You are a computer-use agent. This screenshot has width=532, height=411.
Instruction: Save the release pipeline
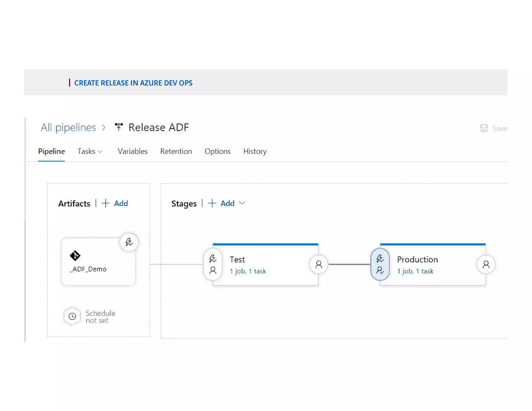pos(494,128)
